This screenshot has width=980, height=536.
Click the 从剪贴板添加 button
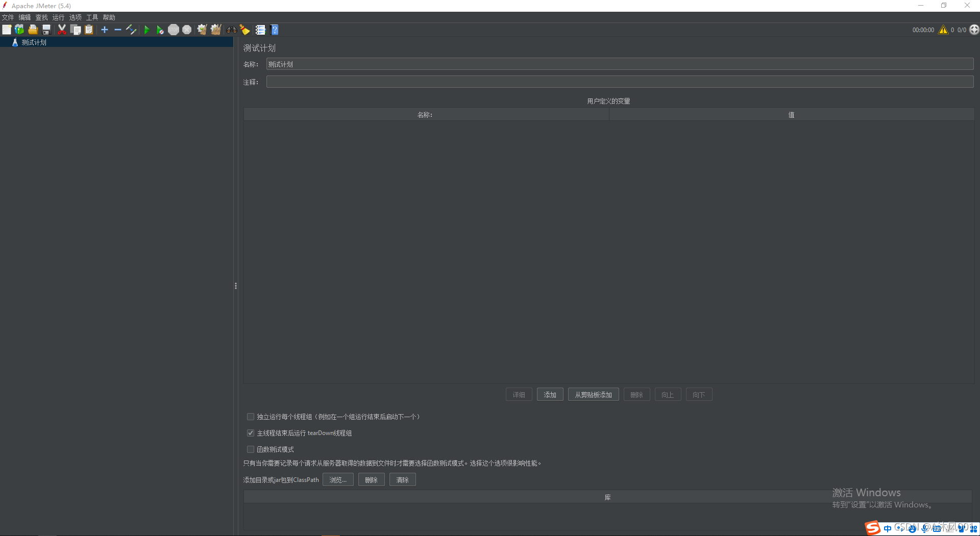click(594, 395)
